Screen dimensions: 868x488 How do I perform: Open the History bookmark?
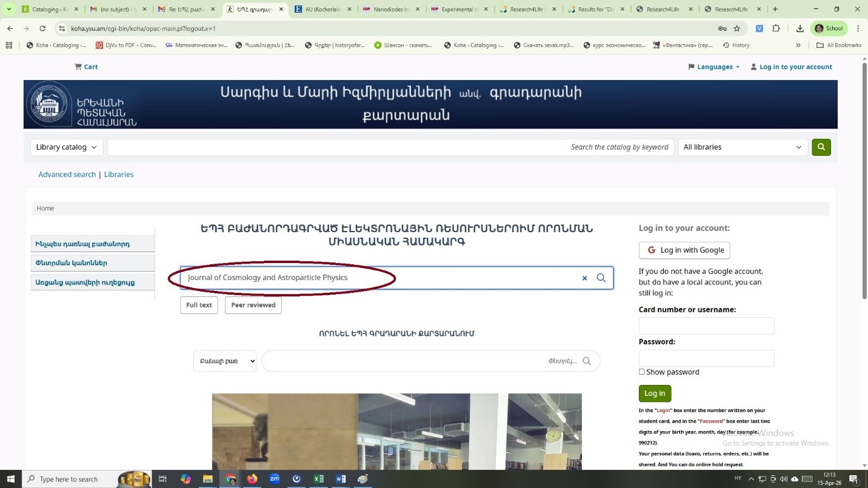(736, 45)
